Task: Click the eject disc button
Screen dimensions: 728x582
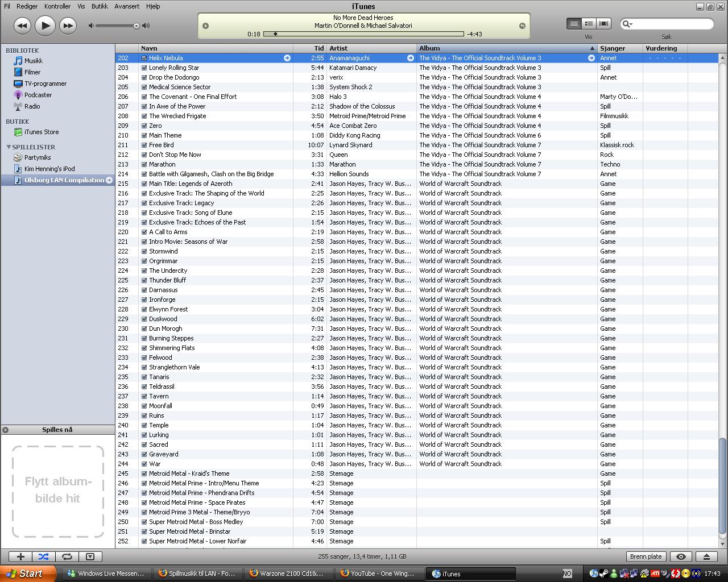Action: click(706, 557)
